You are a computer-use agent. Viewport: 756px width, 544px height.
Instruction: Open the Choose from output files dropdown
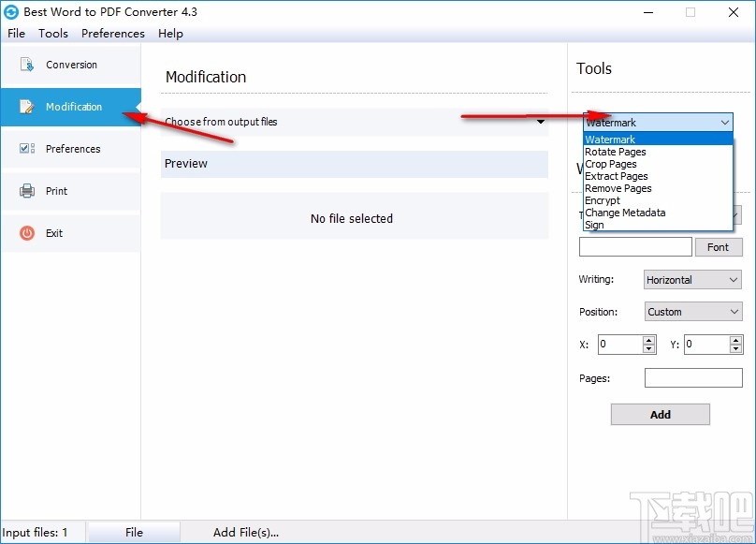tap(540, 123)
